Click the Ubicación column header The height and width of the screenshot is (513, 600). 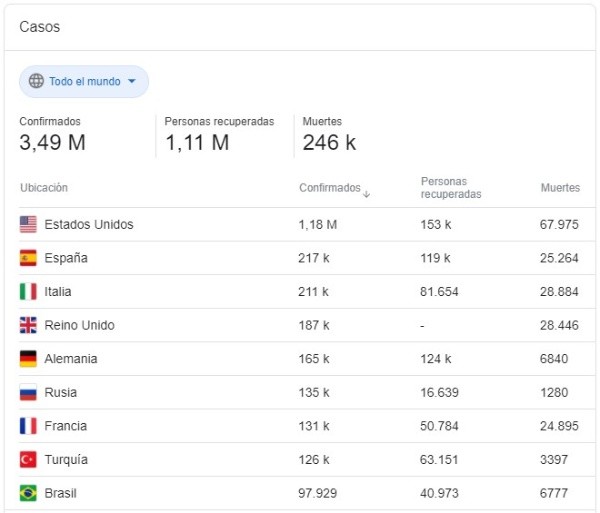tap(44, 188)
